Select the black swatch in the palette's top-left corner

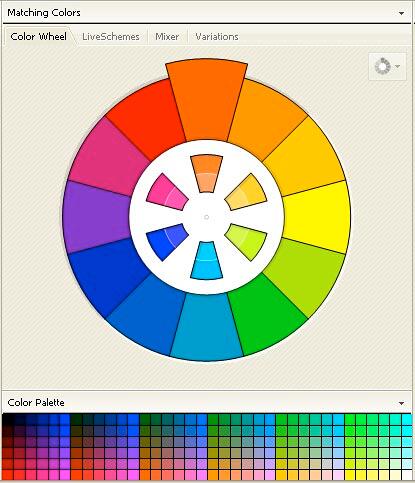[x=8, y=419]
